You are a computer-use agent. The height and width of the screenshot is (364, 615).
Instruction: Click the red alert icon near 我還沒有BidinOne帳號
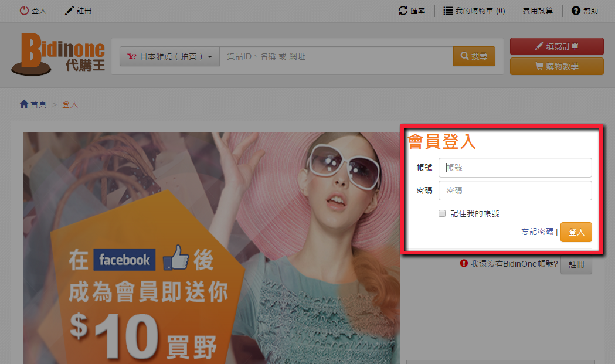click(464, 263)
